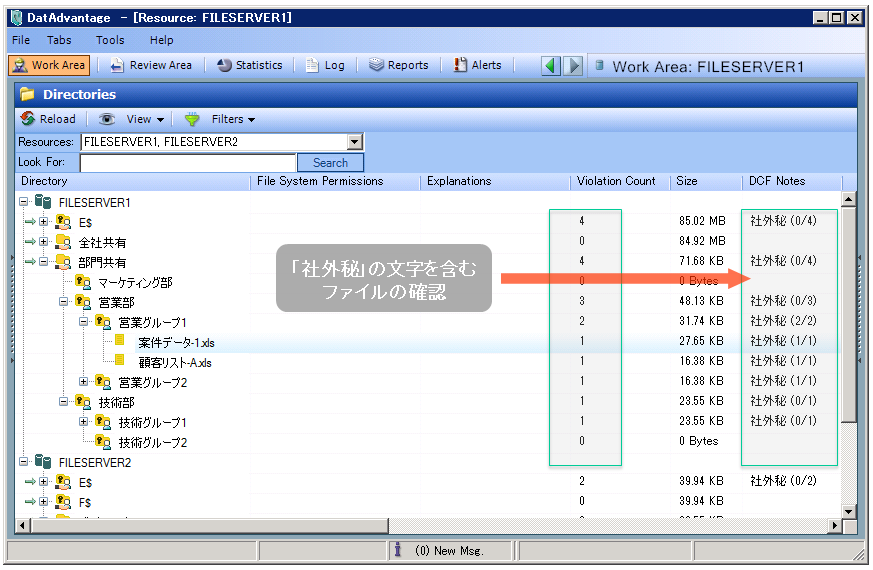Collapse the FILESERVER1 node

click(x=23, y=202)
